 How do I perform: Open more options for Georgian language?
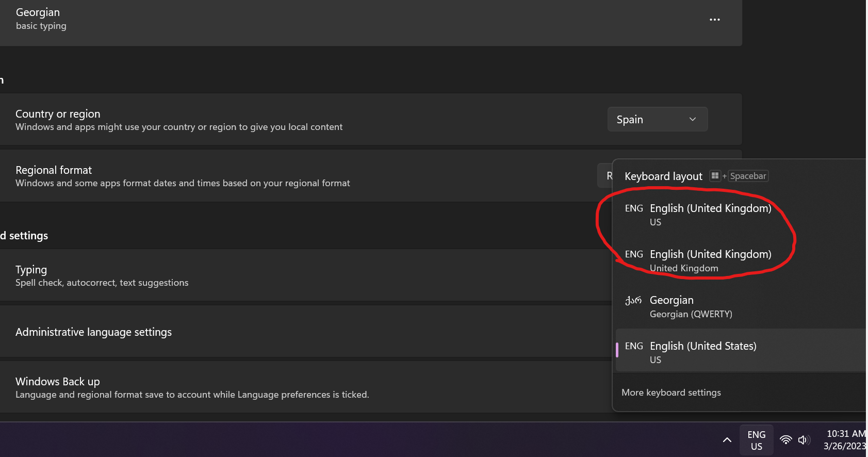(714, 20)
